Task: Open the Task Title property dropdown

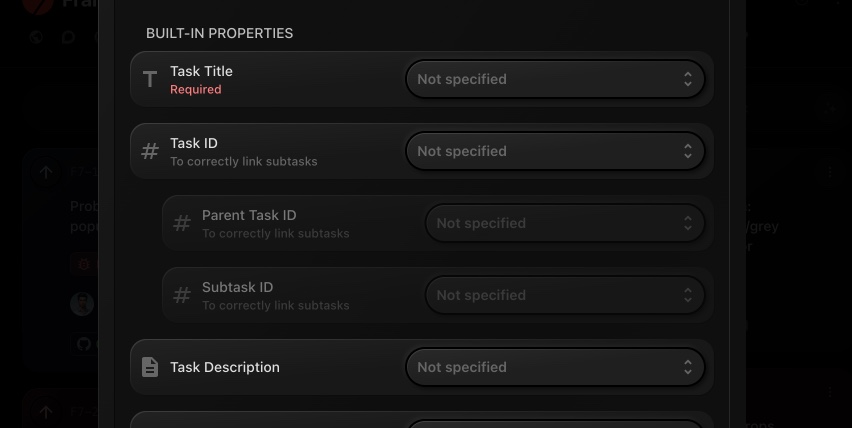Action: 554,79
